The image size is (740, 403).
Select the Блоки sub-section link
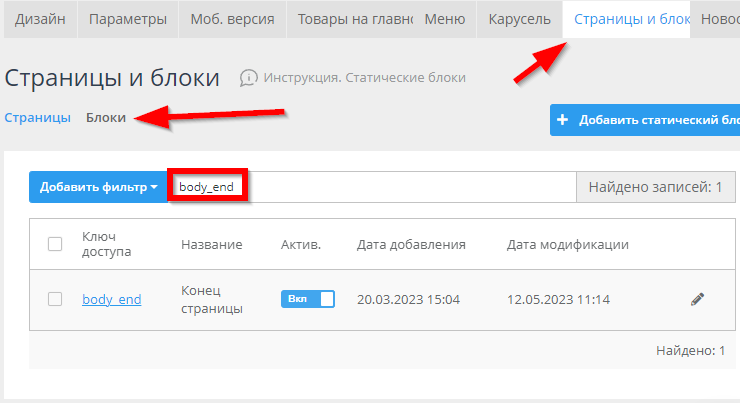pos(106,117)
